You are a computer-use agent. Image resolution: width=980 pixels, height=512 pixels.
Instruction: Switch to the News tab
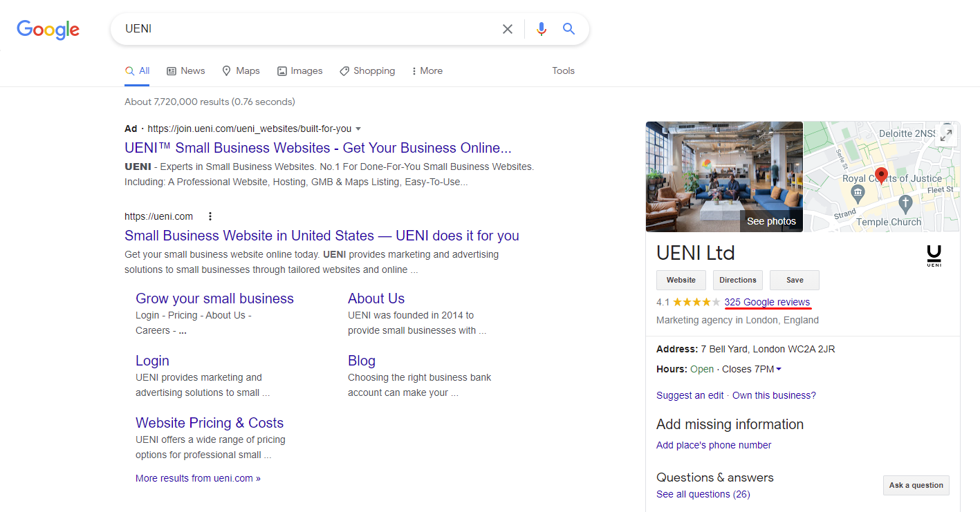tap(185, 70)
